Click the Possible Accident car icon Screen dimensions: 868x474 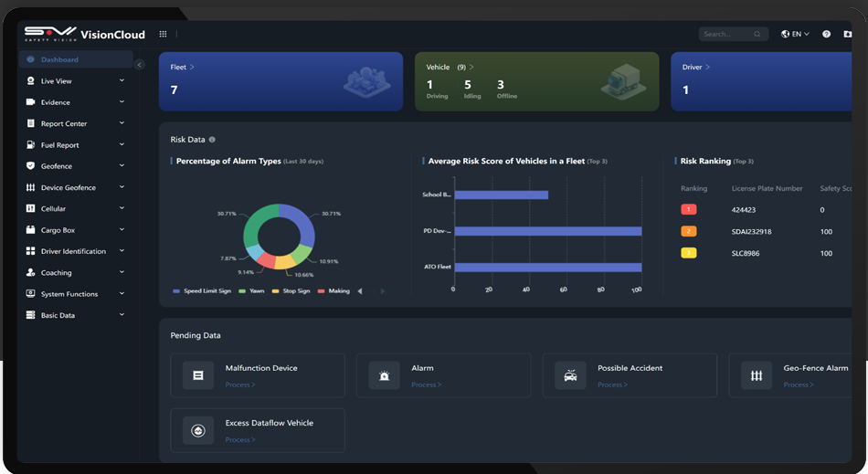tap(570, 375)
